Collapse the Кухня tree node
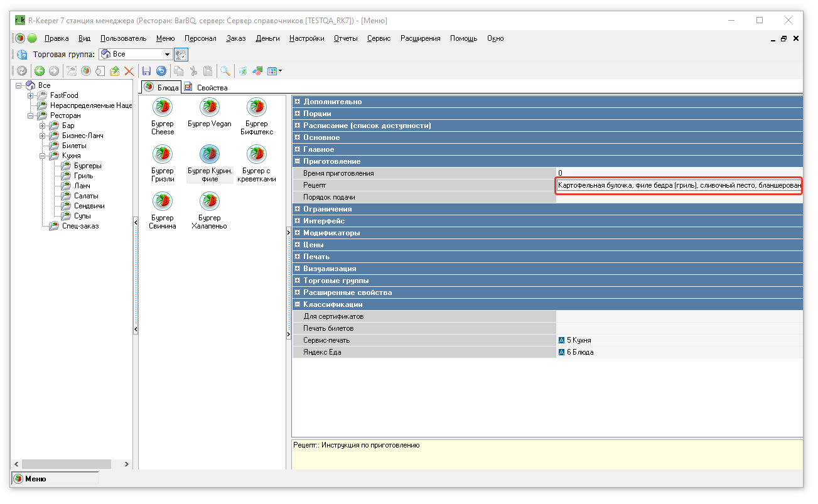 42,156
